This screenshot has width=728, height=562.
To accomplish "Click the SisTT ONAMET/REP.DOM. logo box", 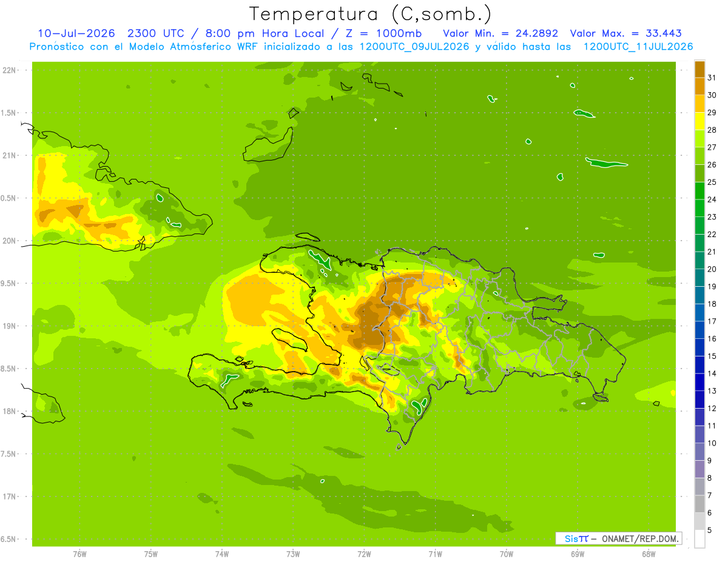I will click(618, 538).
